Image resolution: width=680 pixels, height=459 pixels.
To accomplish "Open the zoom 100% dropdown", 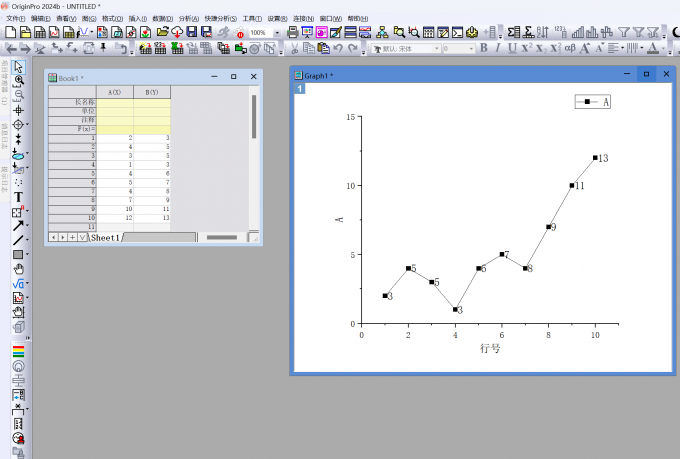I will click(277, 33).
